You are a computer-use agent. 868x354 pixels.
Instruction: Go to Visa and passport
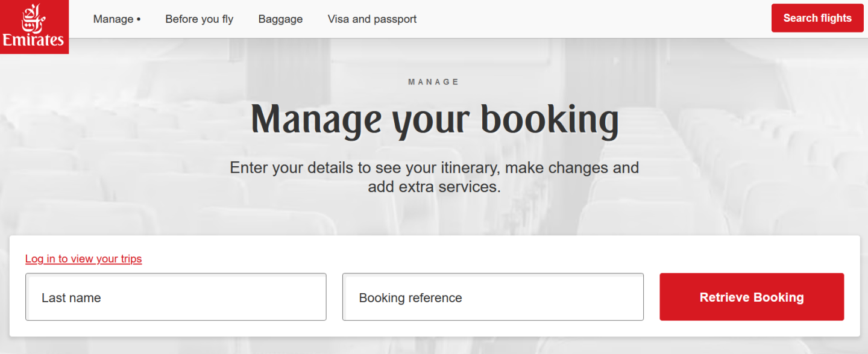coord(372,19)
